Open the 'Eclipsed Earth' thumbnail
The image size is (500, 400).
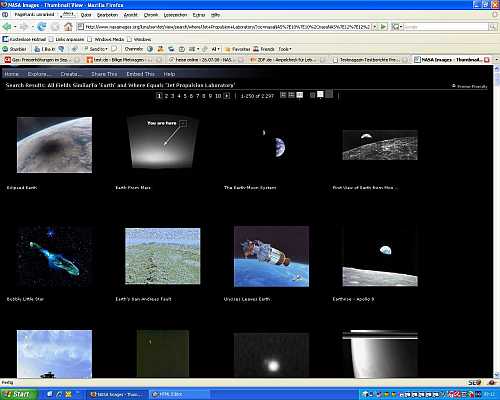[54, 145]
